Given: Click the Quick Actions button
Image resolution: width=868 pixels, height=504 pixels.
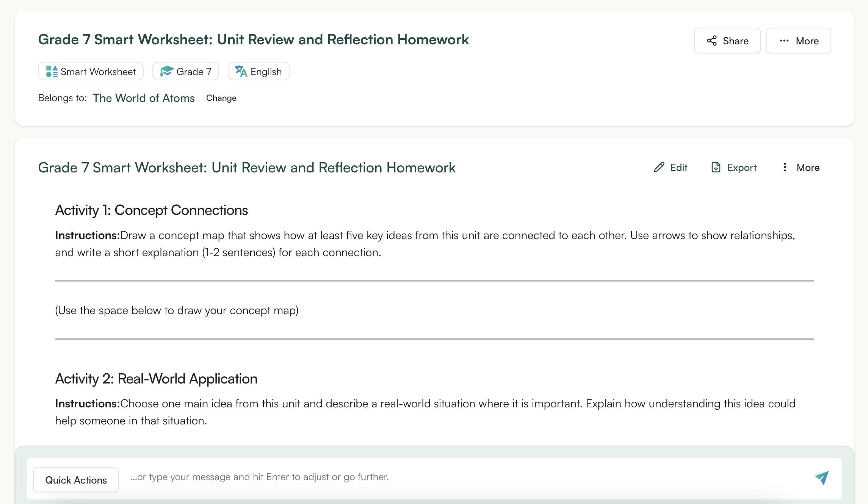Looking at the screenshot, I should (76, 480).
